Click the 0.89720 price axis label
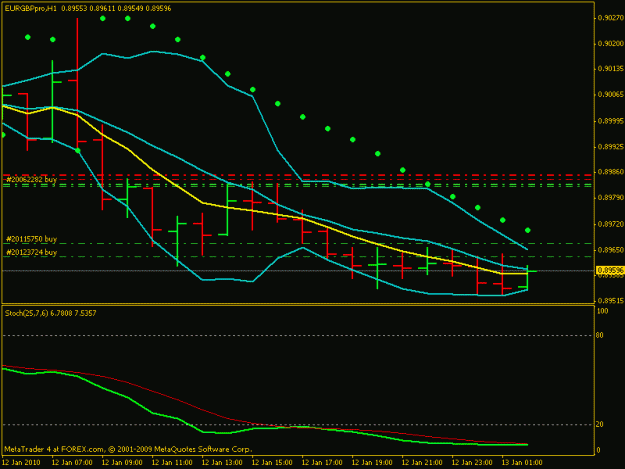Viewport: 625px width, 469px height. pos(610,224)
